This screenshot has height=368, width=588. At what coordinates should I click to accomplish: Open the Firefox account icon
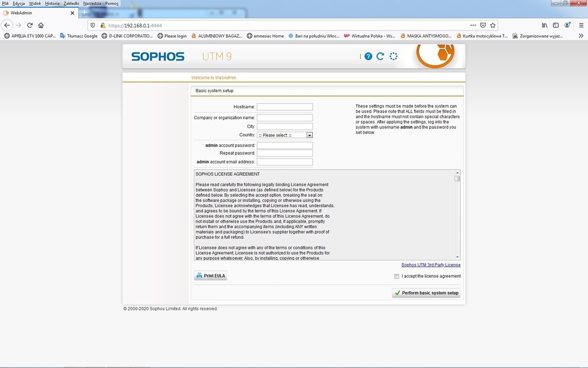pyautogui.click(x=567, y=25)
